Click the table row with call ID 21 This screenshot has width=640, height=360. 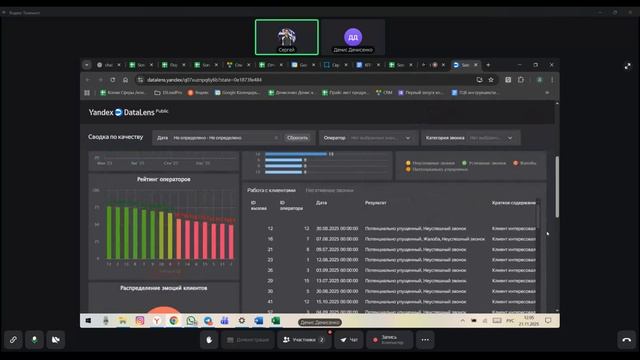tap(393, 249)
